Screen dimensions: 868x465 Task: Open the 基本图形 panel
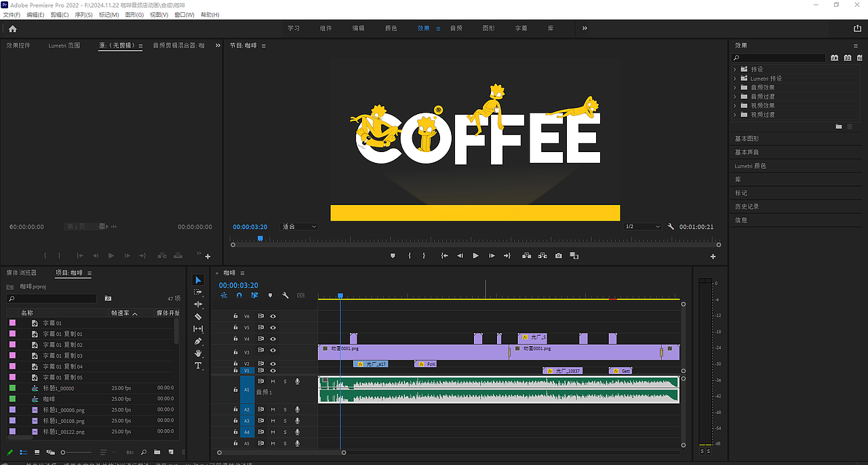click(x=747, y=138)
